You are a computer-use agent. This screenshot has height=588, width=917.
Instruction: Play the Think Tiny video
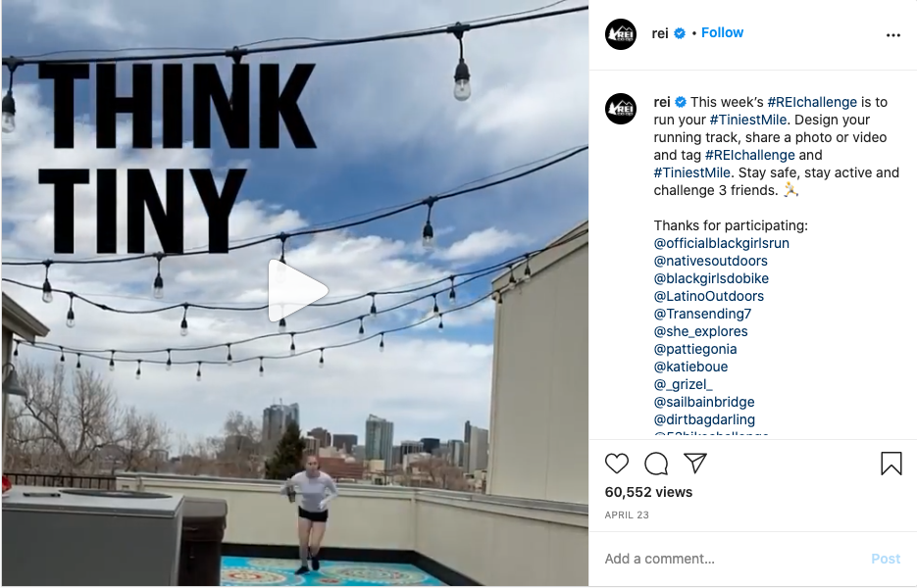(x=297, y=290)
